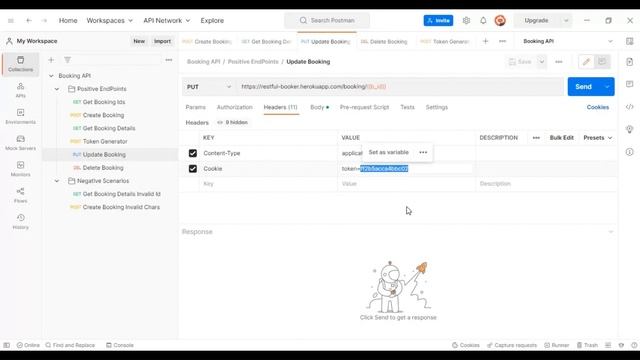Switch to the Body tab

[319, 107]
